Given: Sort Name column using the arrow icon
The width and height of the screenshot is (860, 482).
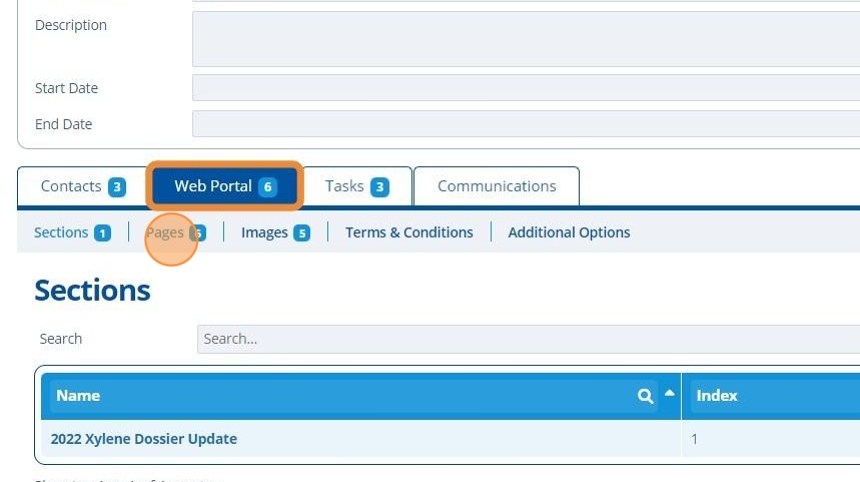Looking at the screenshot, I should 669,394.
